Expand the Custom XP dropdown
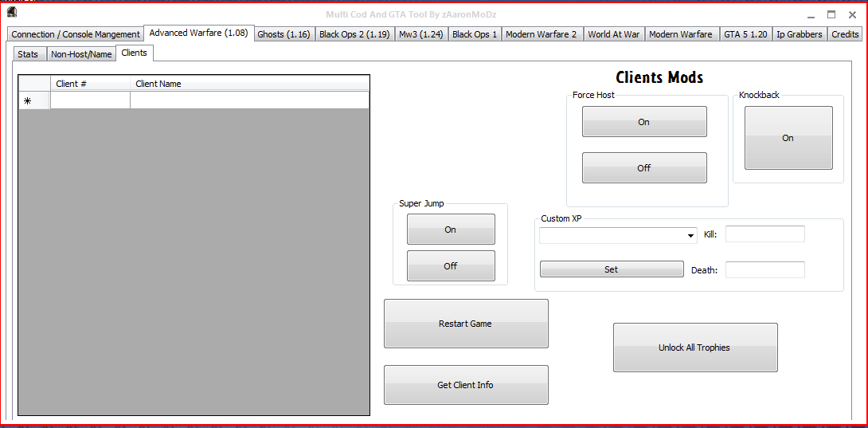The width and height of the screenshot is (868, 428). (x=691, y=236)
